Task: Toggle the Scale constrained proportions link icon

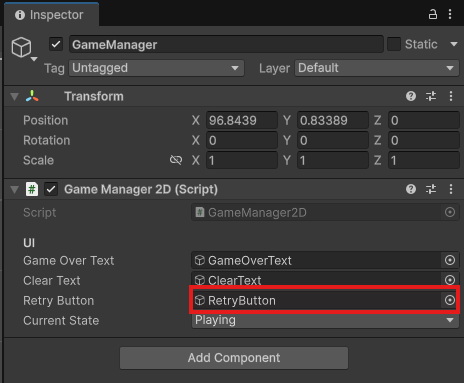Action: pyautogui.click(x=176, y=160)
